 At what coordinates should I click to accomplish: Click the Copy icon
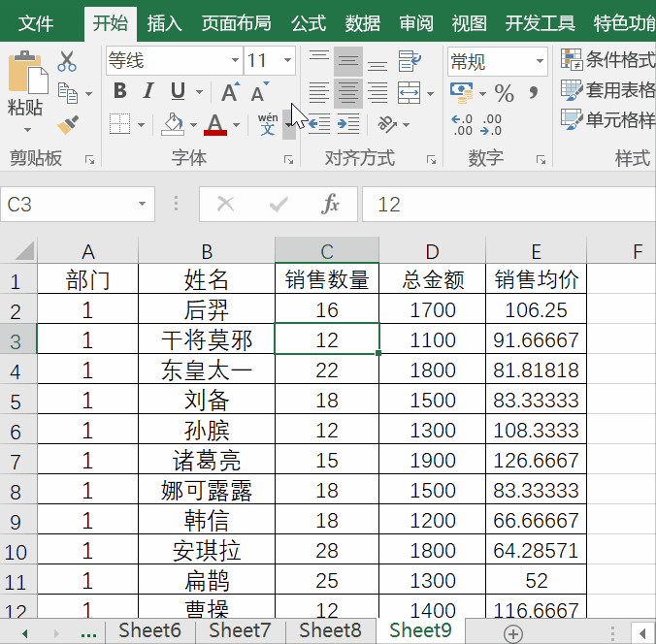pyautogui.click(x=68, y=93)
